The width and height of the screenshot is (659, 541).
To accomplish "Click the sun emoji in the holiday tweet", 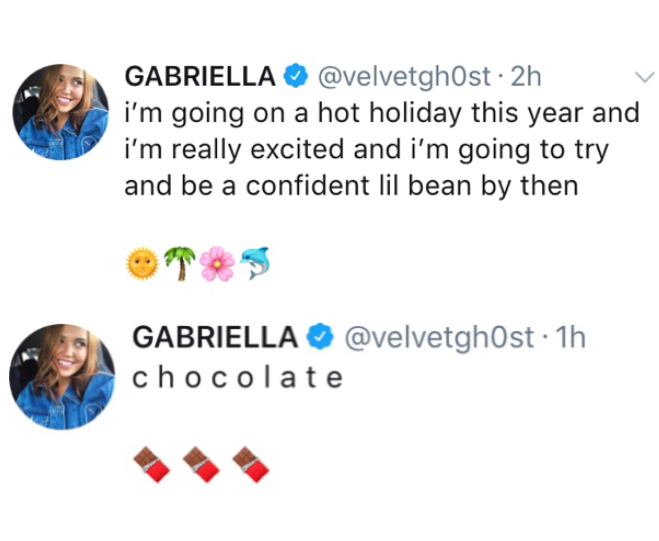I will pyautogui.click(x=142, y=264).
